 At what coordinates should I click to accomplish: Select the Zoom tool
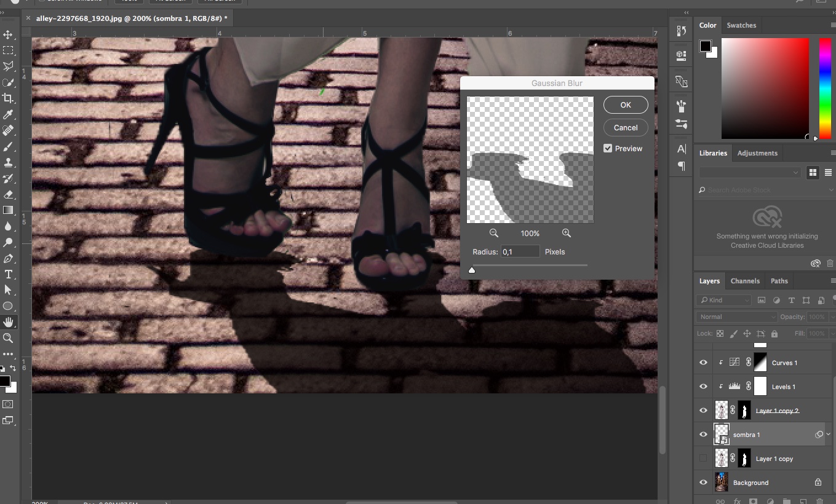tap(8, 338)
